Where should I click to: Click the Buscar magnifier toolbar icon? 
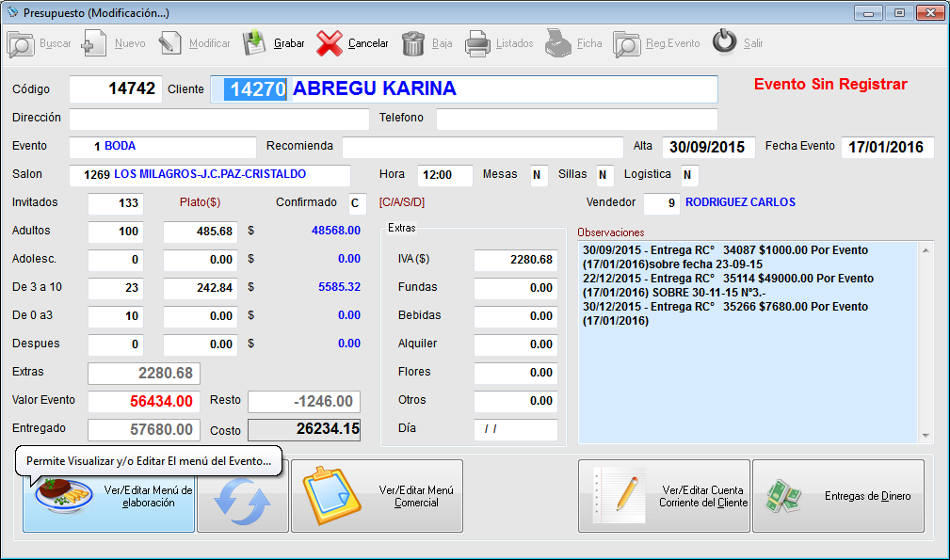21,43
